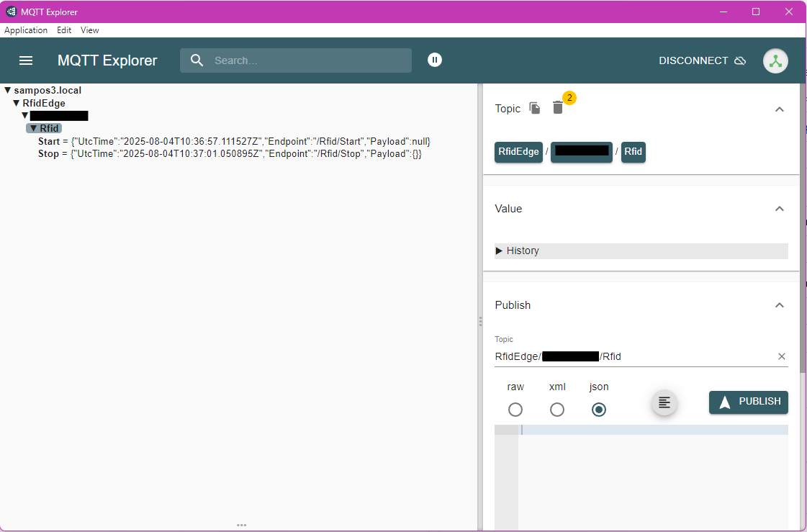The image size is (807, 532).
Task: Select the Stop message row
Action: click(x=230, y=154)
